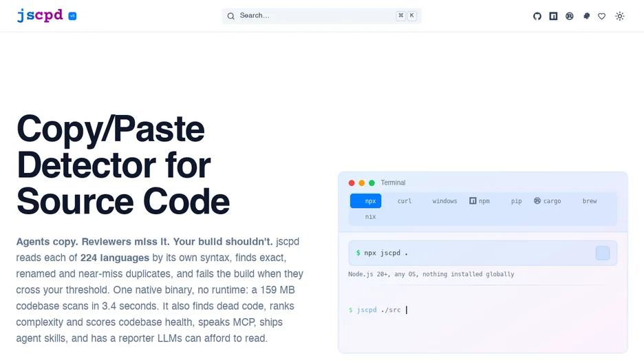Open the Python package icon in header
The height and width of the screenshot is (363, 644).
click(x=586, y=16)
